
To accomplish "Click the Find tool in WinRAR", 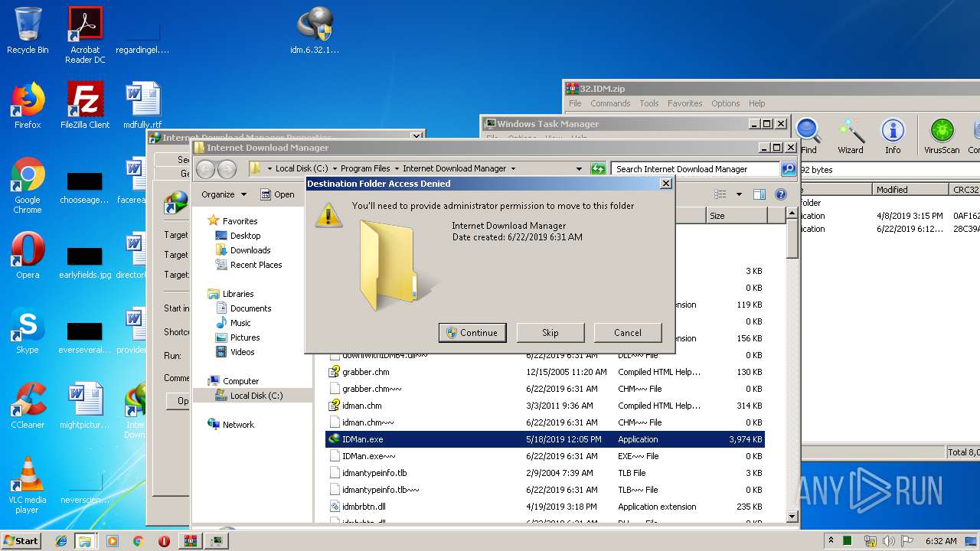I will tap(808, 136).
